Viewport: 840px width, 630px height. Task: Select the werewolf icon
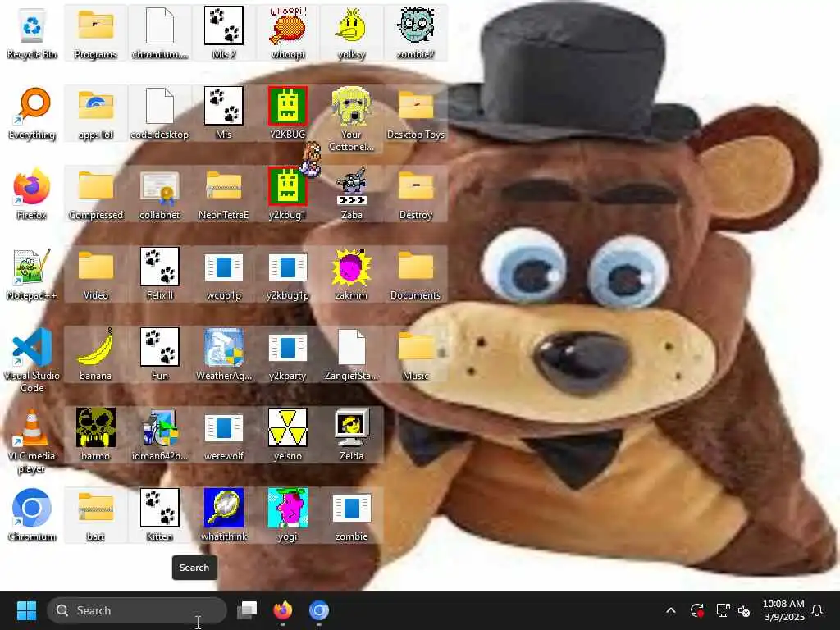click(x=223, y=434)
